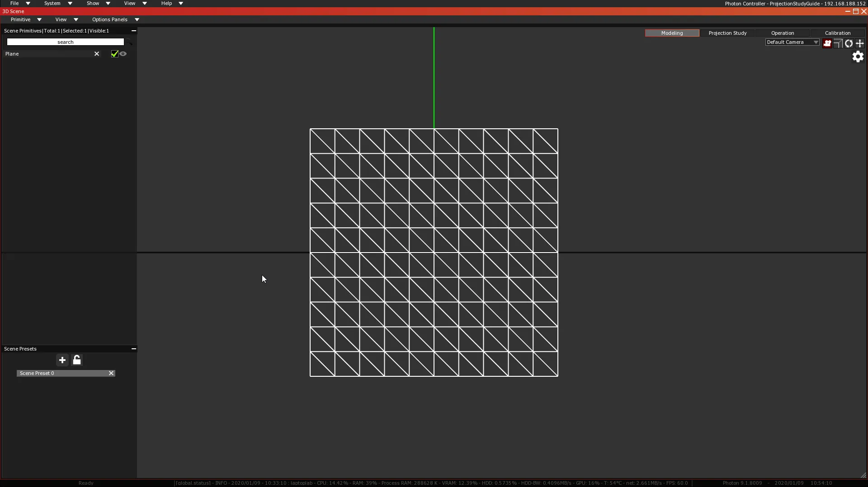The height and width of the screenshot is (487, 868).
Task: Click the search magnifier icon
Action: click(129, 42)
